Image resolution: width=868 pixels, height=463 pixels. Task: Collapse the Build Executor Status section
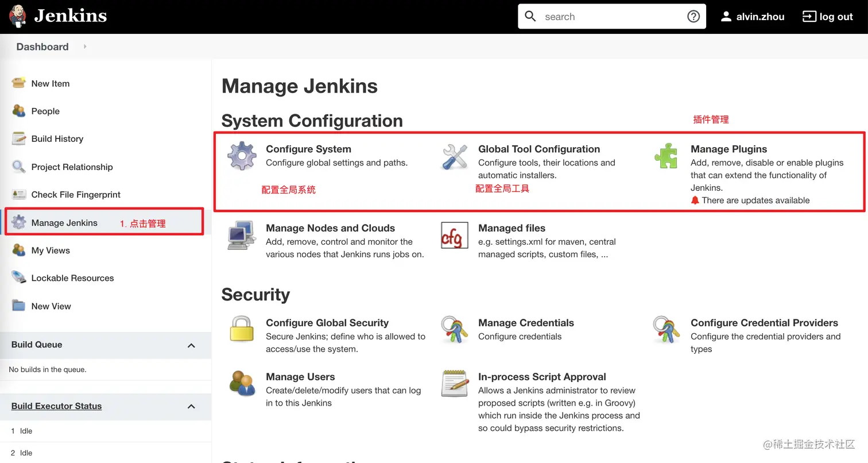coord(191,407)
